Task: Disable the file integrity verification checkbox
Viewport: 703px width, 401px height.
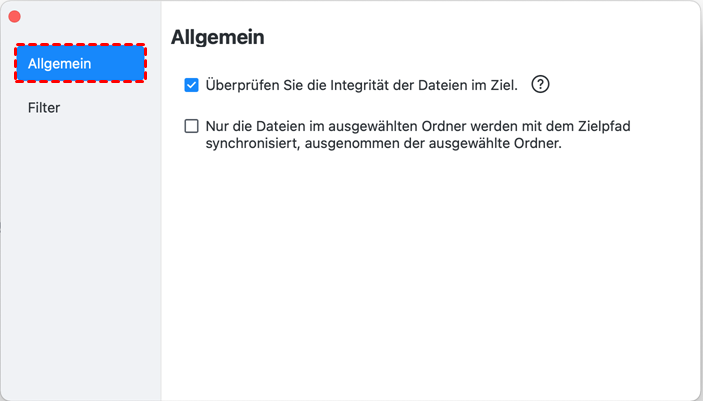Action: point(192,85)
